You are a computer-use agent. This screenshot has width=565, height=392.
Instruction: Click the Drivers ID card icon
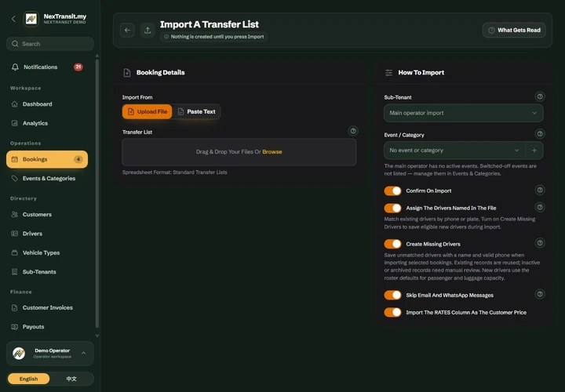(15, 234)
